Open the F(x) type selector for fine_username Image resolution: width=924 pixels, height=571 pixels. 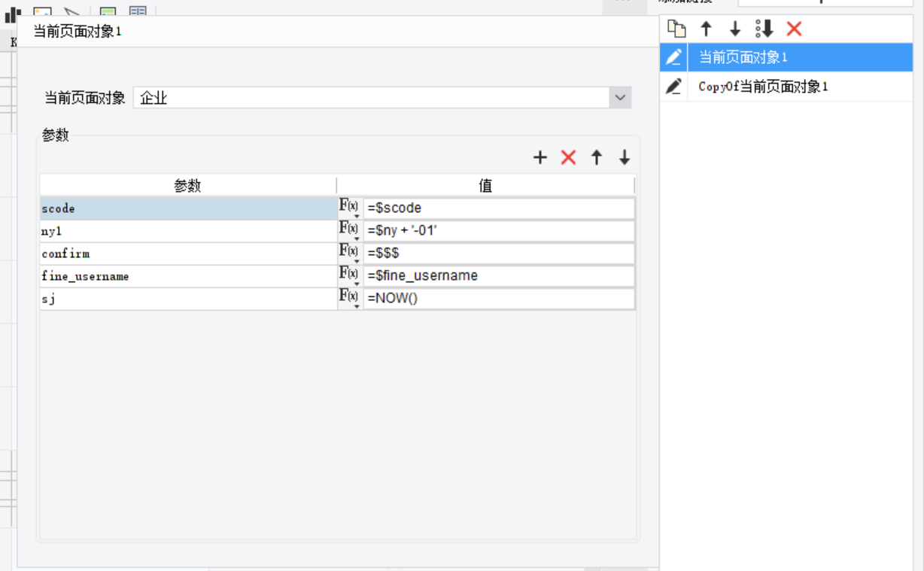[x=349, y=276]
